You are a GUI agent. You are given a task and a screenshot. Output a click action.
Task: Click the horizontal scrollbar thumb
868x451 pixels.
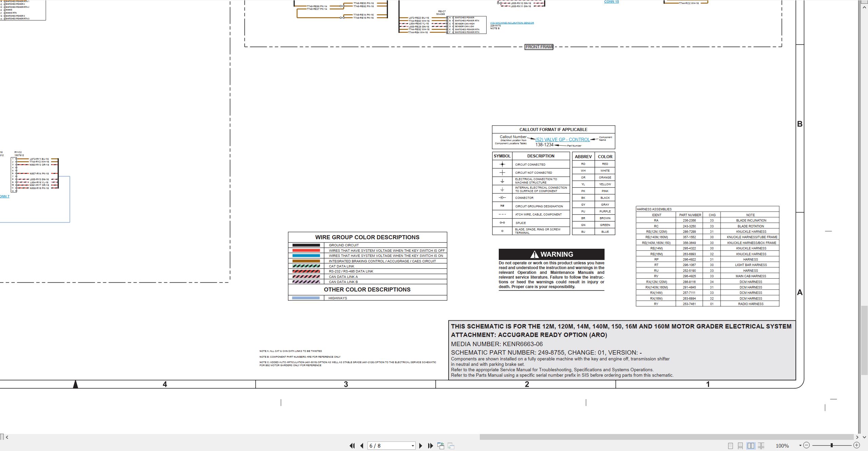666,437
